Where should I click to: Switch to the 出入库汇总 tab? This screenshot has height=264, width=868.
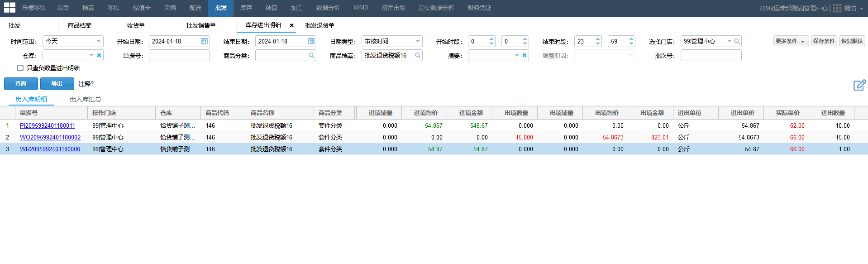click(x=86, y=100)
